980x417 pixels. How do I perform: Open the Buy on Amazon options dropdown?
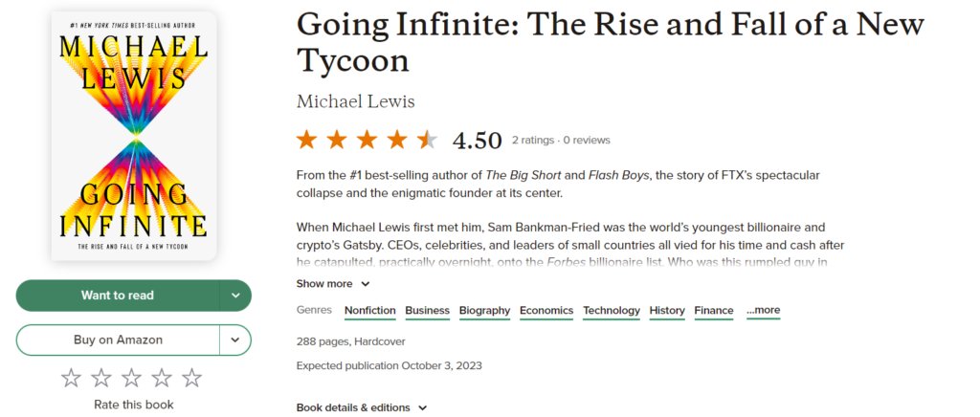(x=235, y=340)
